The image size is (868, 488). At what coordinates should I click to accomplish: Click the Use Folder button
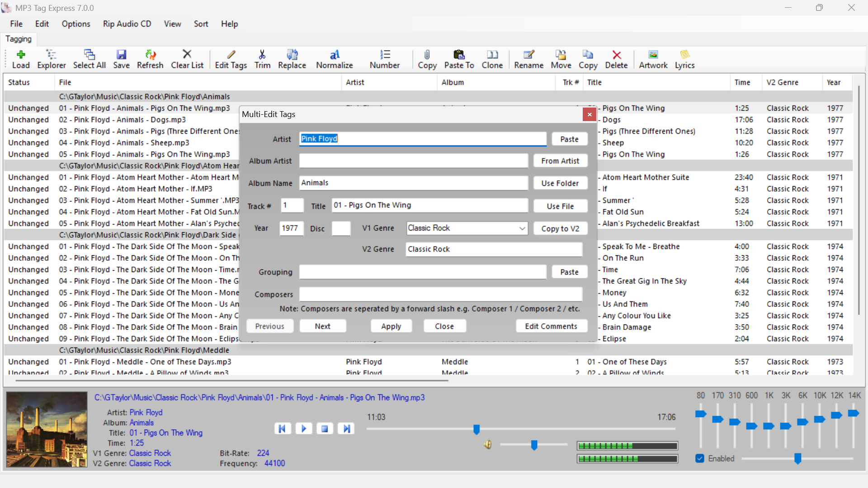[560, 183]
